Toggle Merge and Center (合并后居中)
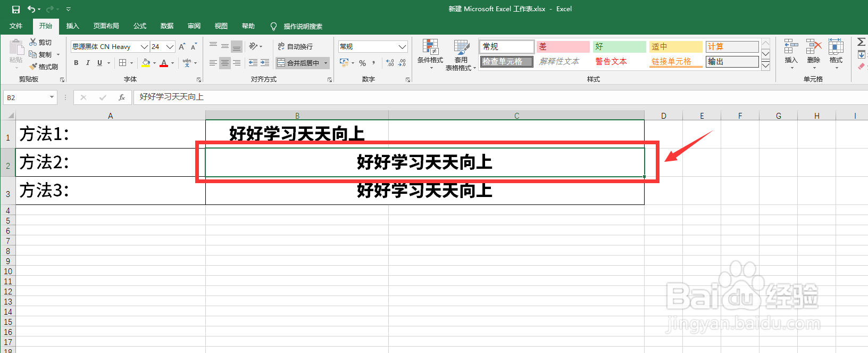The image size is (868, 353). (298, 63)
